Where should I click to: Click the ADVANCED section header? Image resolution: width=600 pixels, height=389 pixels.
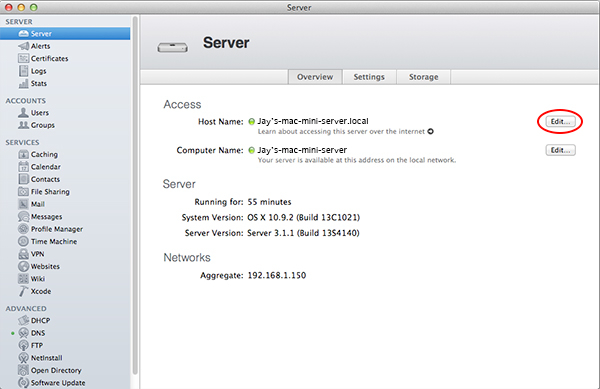click(x=26, y=308)
